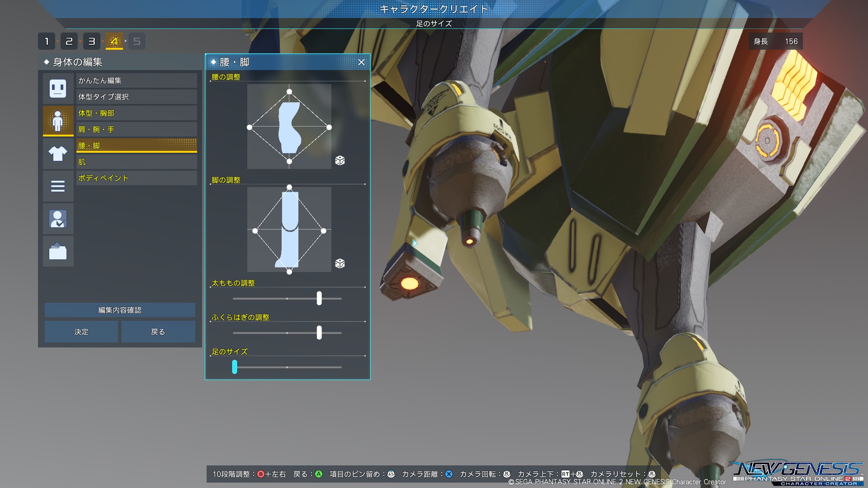Open the T-shirt outfit category

(58, 154)
